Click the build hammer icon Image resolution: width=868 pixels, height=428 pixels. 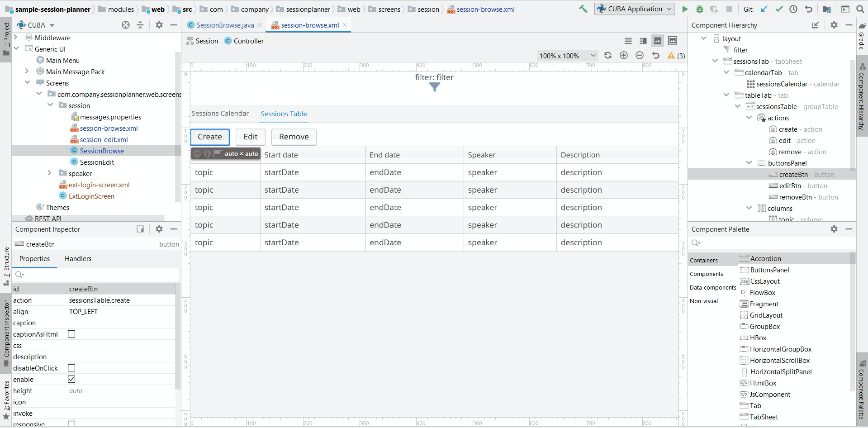pyautogui.click(x=583, y=9)
